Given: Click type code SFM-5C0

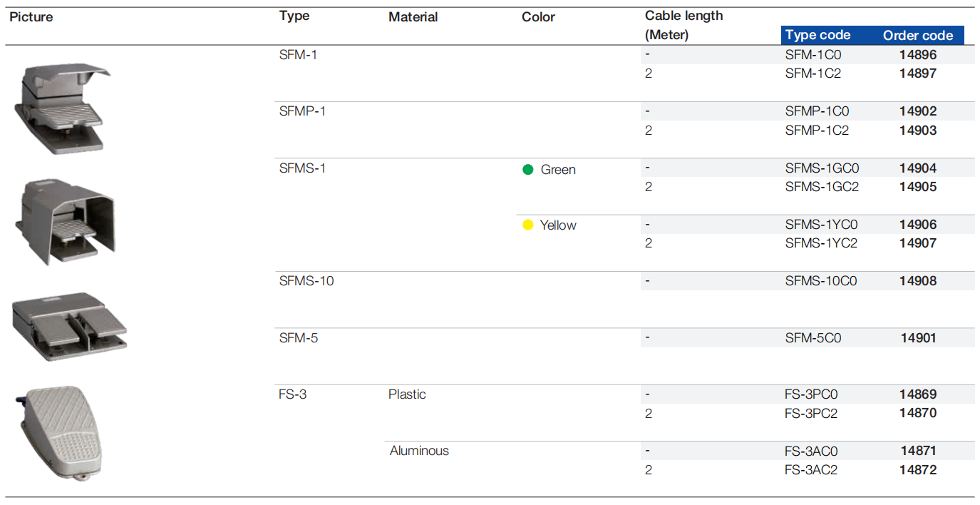Looking at the screenshot, I should click(813, 338).
